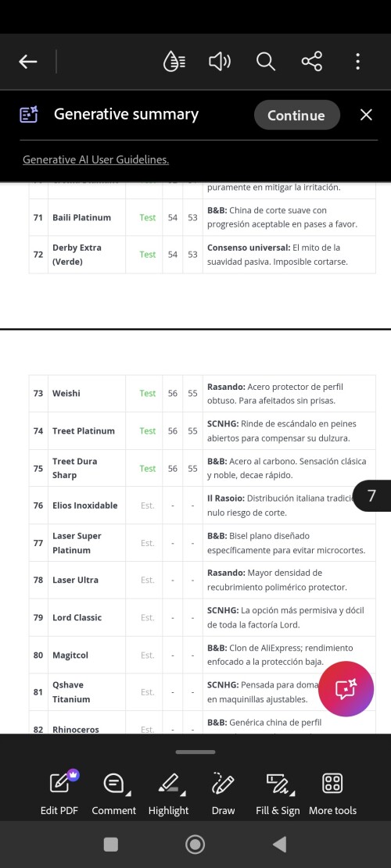Tap the Android home circle button
Screen dimensions: 391x868
(195, 845)
